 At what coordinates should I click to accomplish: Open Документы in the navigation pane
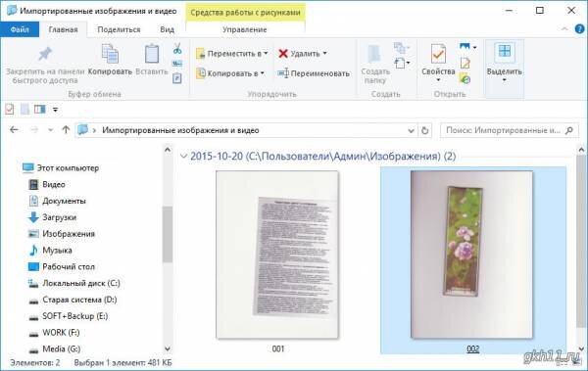tap(57, 201)
